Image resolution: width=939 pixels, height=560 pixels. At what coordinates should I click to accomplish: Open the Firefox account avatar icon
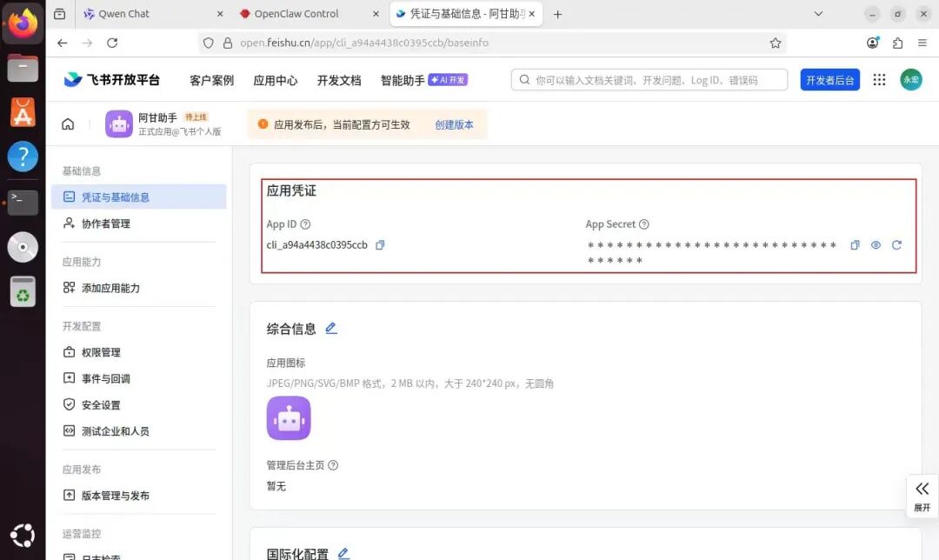tap(872, 42)
